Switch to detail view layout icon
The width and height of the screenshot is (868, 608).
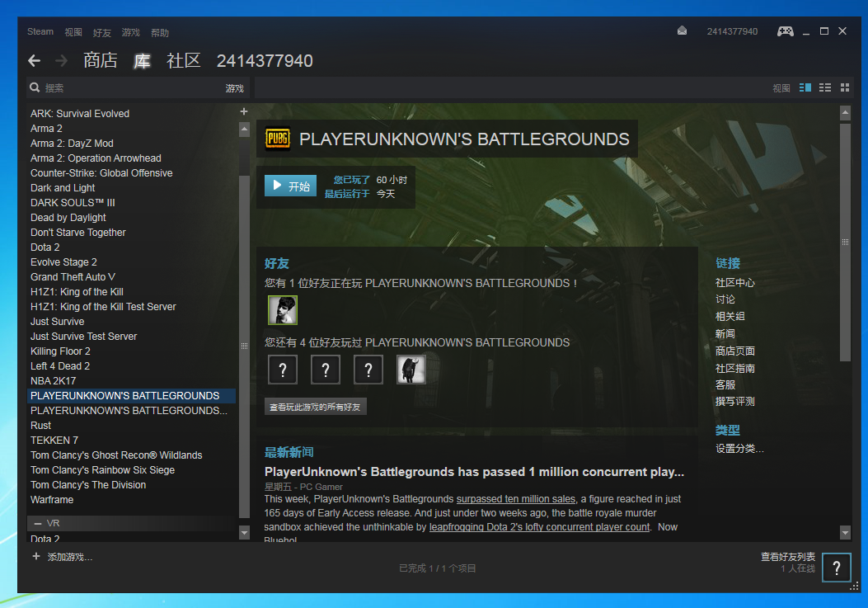pos(805,87)
